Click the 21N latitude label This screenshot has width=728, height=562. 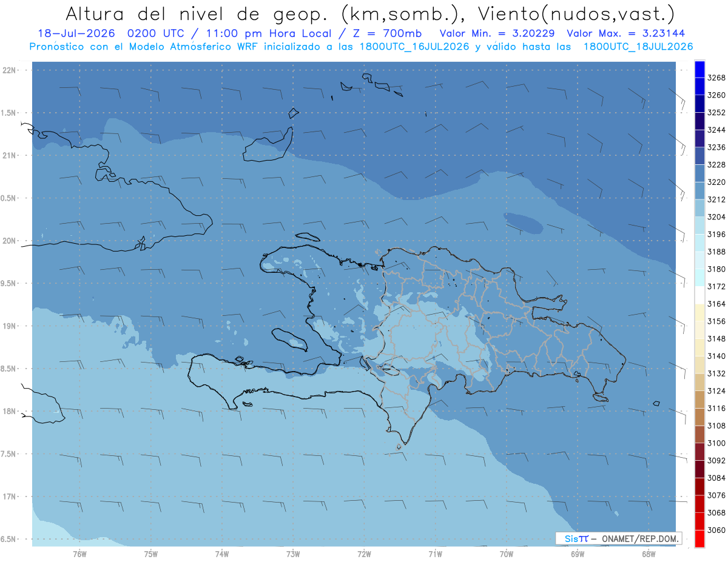[8, 156]
